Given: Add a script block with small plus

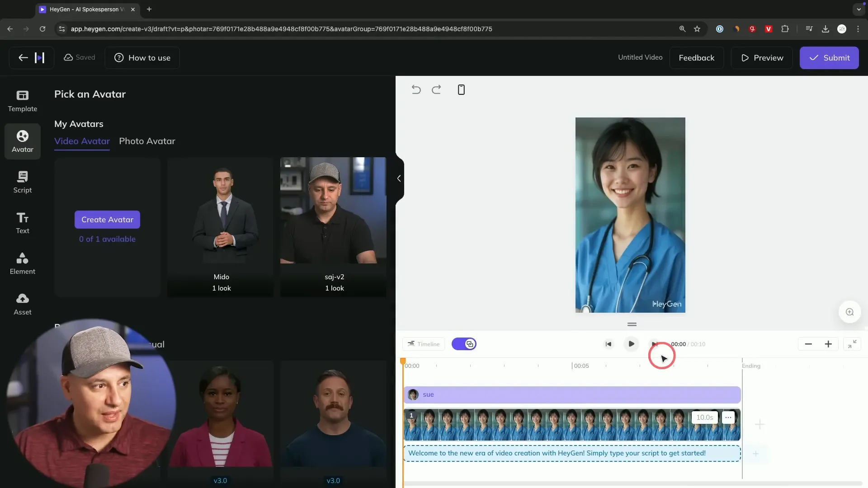Looking at the screenshot, I should [755, 454].
